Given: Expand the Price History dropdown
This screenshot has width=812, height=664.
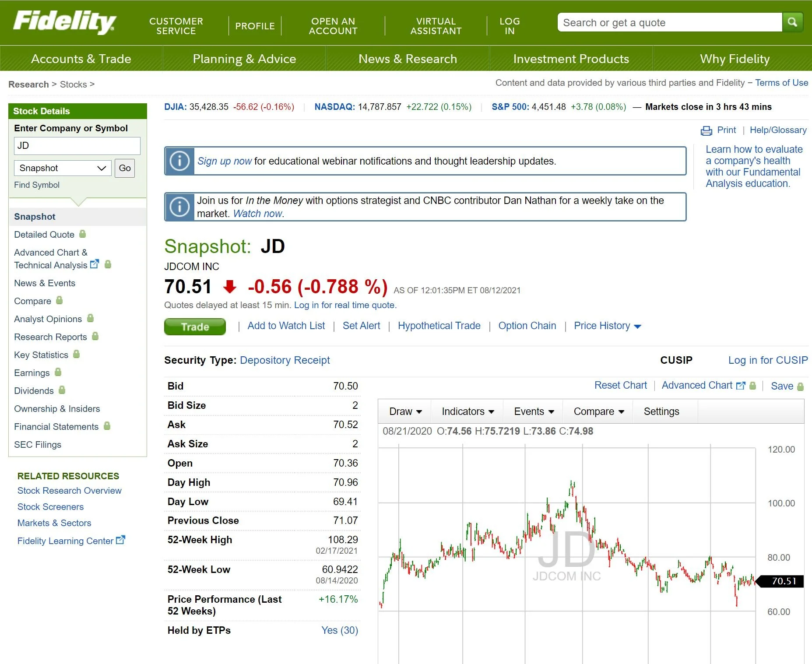Looking at the screenshot, I should pyautogui.click(x=608, y=326).
